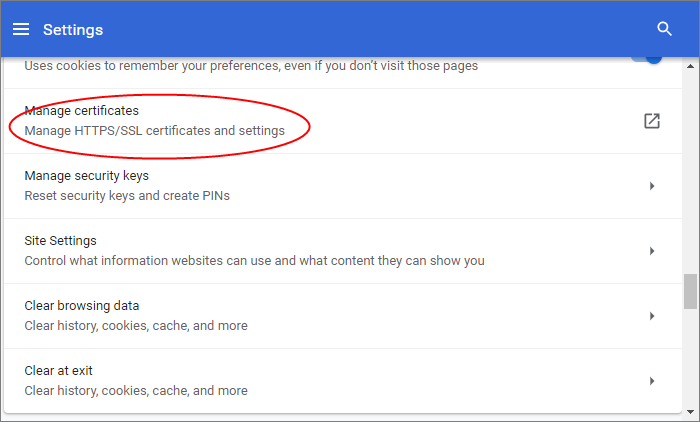
Task: Choose the Clear at exit label
Action: pyautogui.click(x=58, y=371)
